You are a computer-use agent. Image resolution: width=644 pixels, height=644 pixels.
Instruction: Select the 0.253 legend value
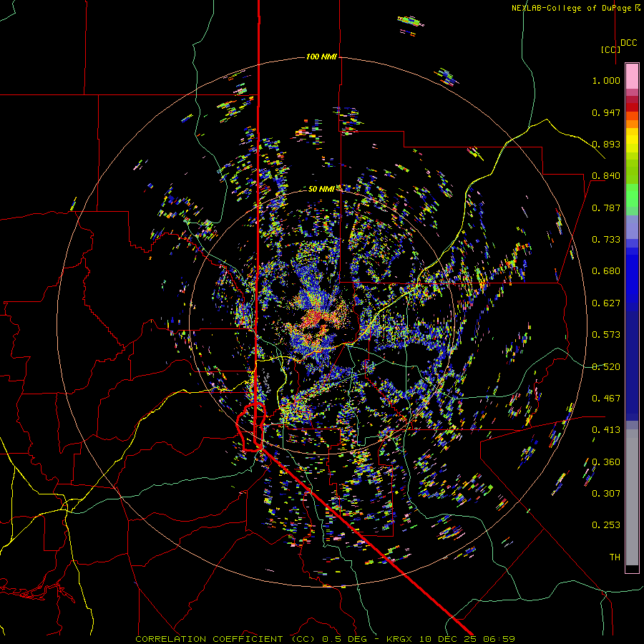[606, 525]
